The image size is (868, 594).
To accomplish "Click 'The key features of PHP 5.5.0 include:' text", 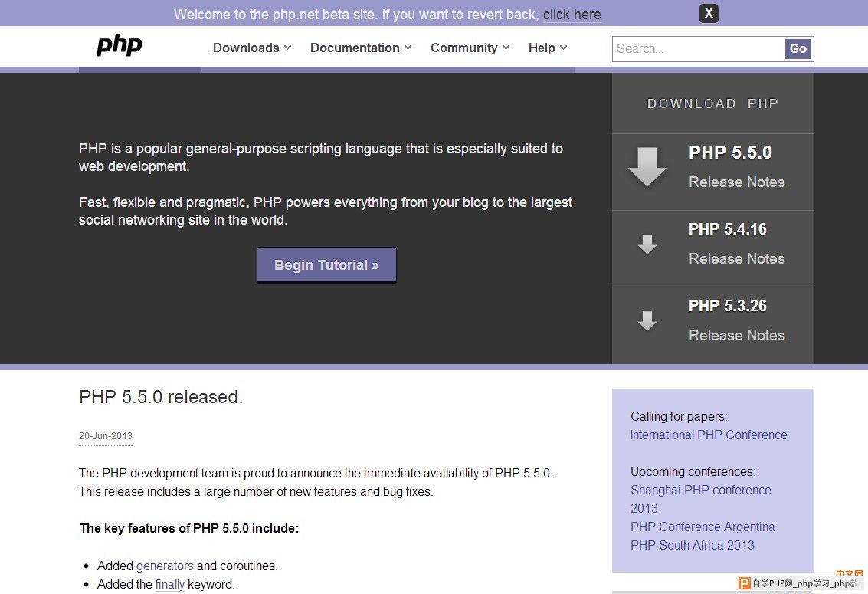I will point(189,528).
